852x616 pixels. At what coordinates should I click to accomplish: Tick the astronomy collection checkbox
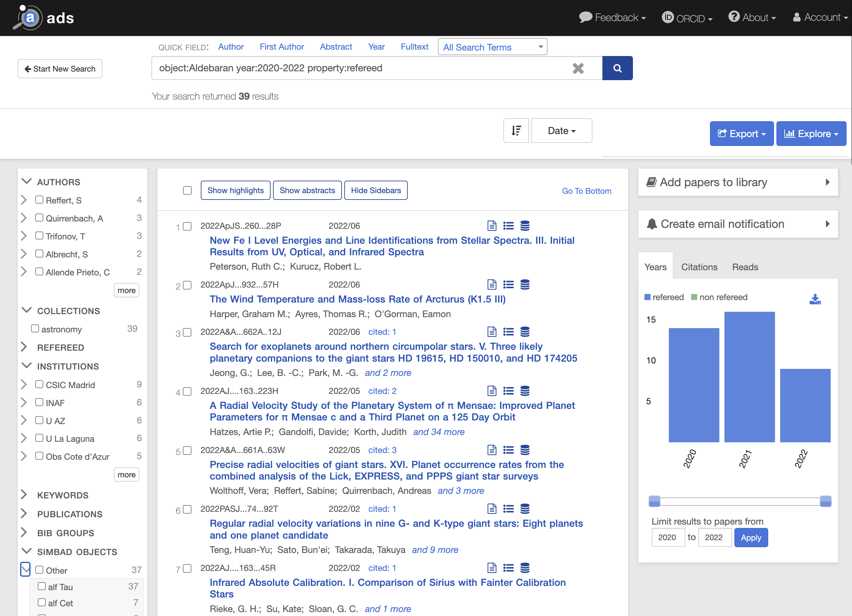click(35, 329)
